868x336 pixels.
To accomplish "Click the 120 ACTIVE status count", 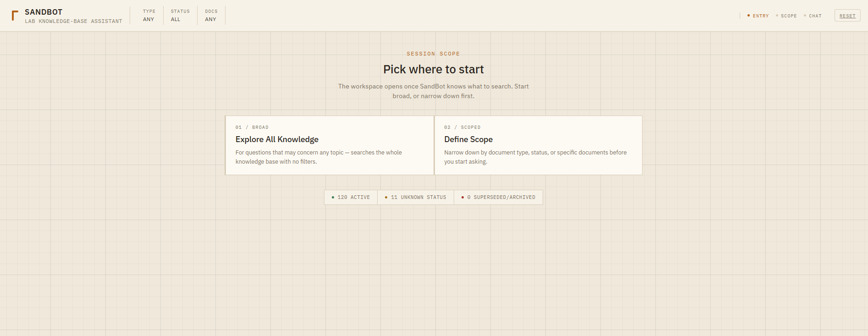I will pos(351,197).
